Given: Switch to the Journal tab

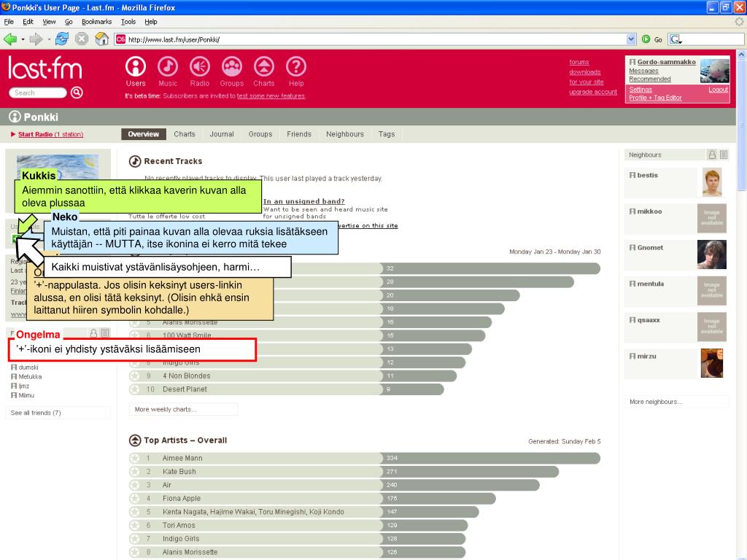Looking at the screenshot, I should pyautogui.click(x=222, y=134).
